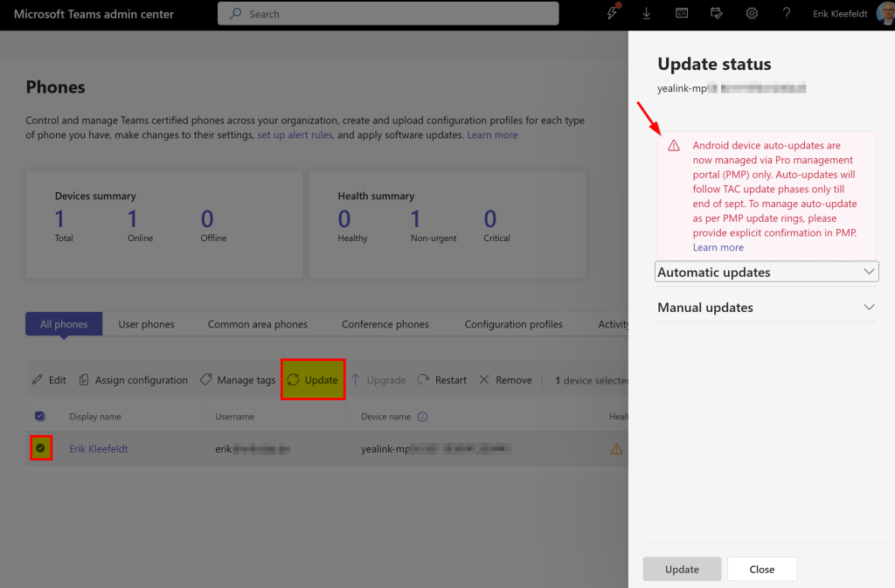This screenshot has height=588, width=895.
Task: Expand the Manual updates section
Action: 767,308
